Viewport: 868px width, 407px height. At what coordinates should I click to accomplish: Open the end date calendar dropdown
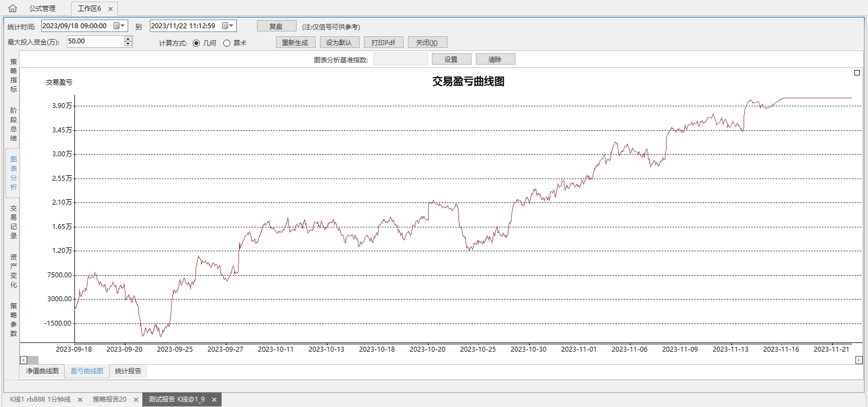[228, 26]
